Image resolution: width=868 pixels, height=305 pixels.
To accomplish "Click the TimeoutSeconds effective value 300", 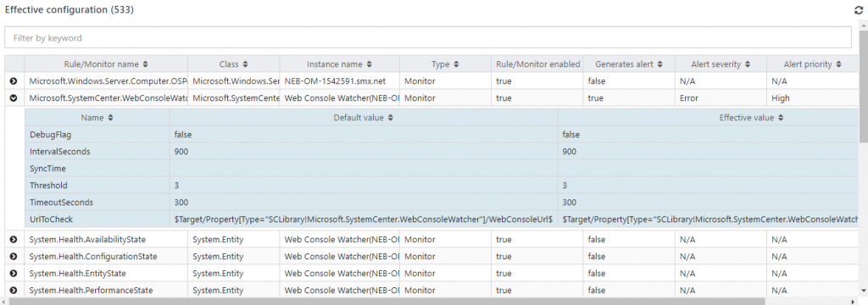I will pos(569,202).
